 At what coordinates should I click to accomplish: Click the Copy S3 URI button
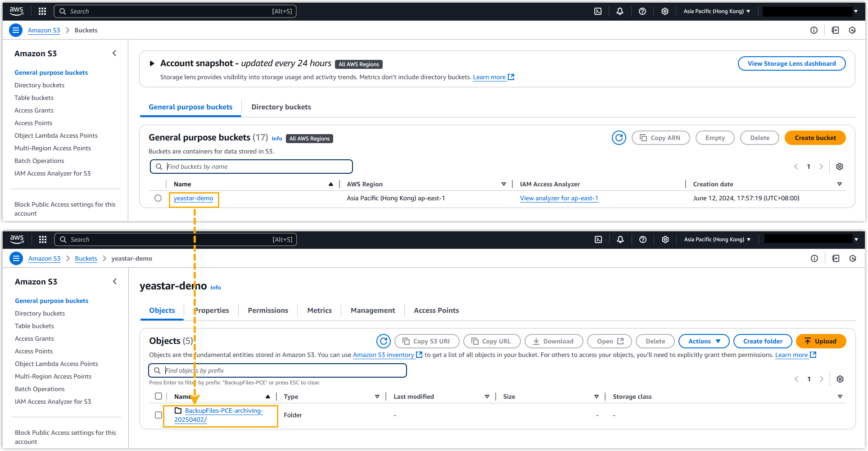[x=426, y=341]
